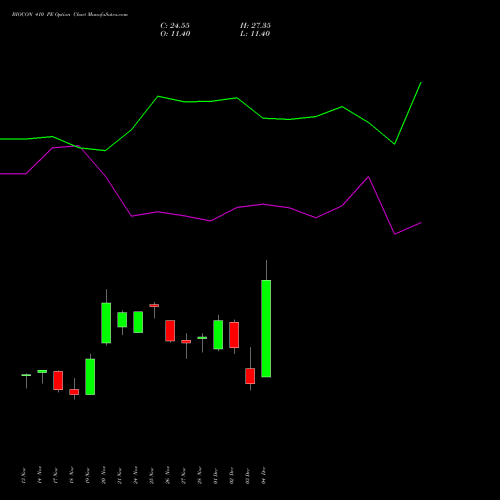
Task: Click the '21 Nov' date axis label
Action: 120,475
